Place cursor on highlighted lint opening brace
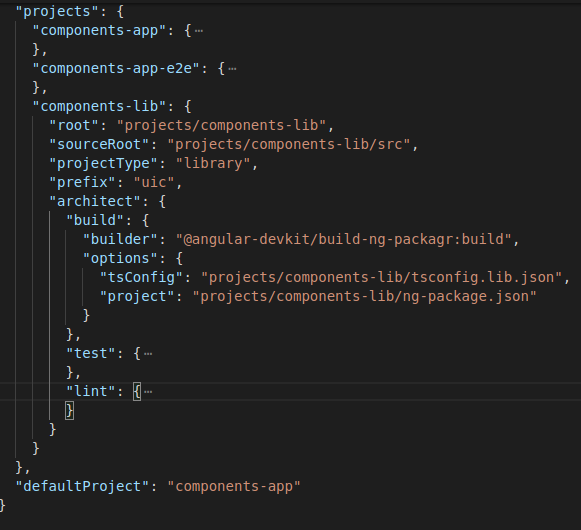Image resolution: width=581 pixels, height=530 pixels. (x=137, y=391)
